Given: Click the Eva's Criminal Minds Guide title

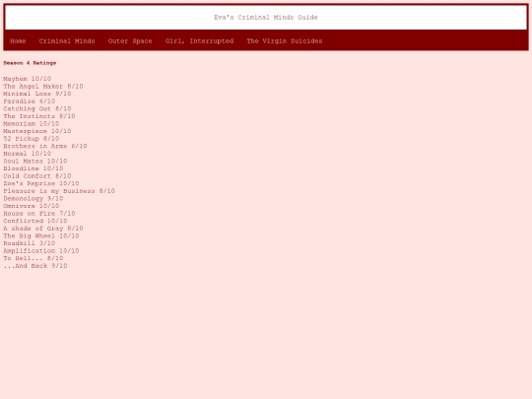Looking at the screenshot, I should point(266,18).
